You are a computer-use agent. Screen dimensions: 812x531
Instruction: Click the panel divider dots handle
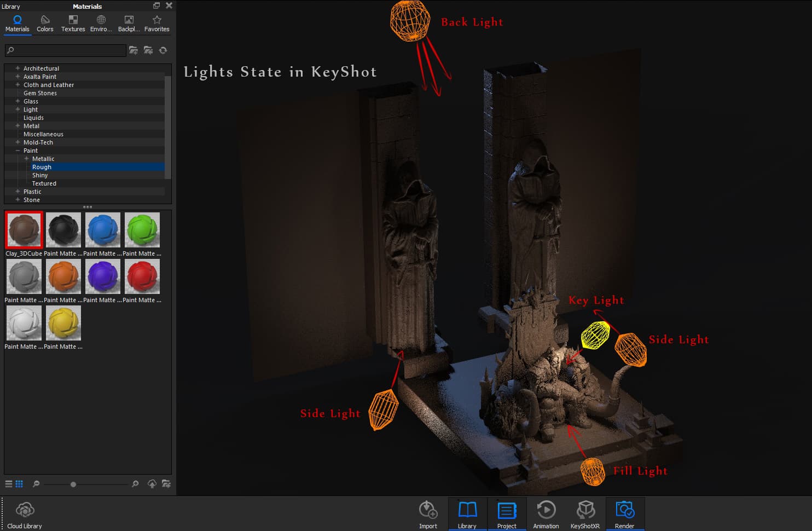pyautogui.click(x=88, y=207)
